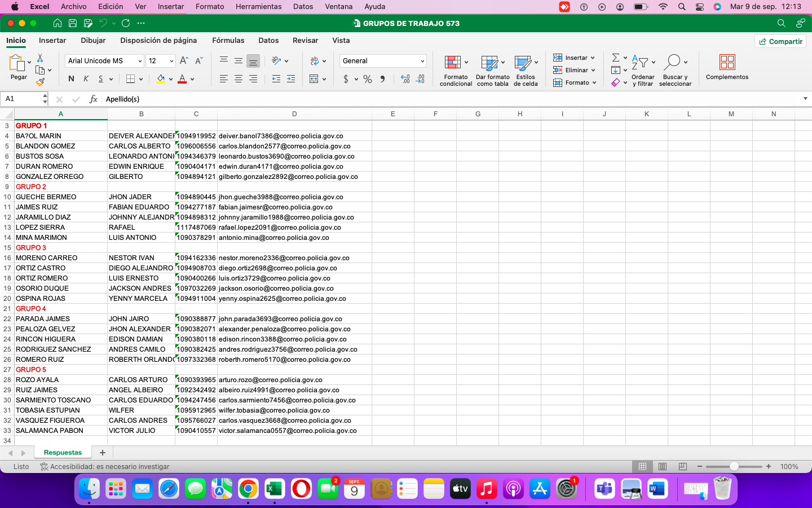Save the workbook with the floppy icon
Image resolution: width=812 pixels, height=508 pixels.
[73, 23]
